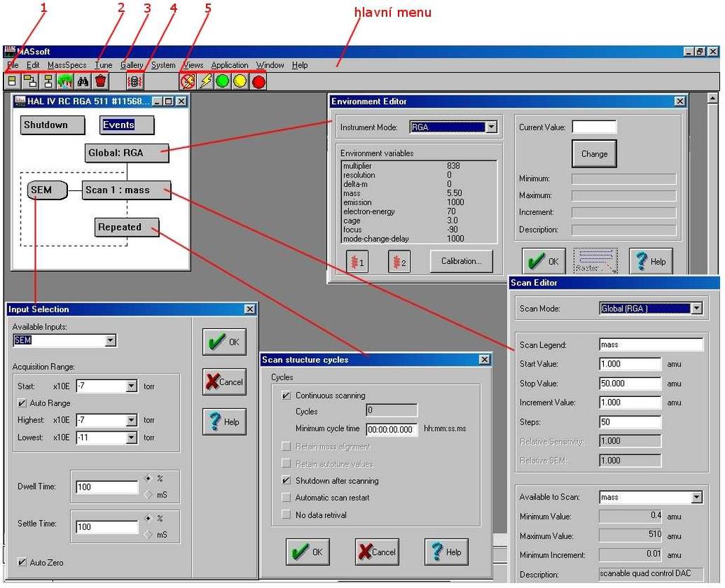
Task: Click the degas filament toolbar icon
Action: click(134, 82)
